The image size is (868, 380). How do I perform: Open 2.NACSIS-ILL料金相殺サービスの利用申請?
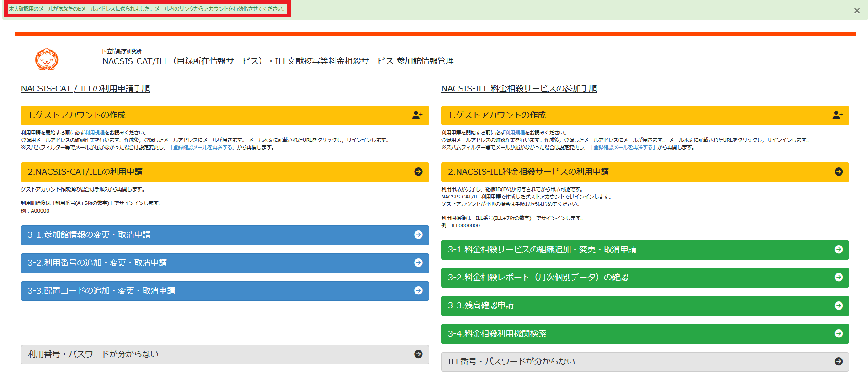tap(645, 172)
